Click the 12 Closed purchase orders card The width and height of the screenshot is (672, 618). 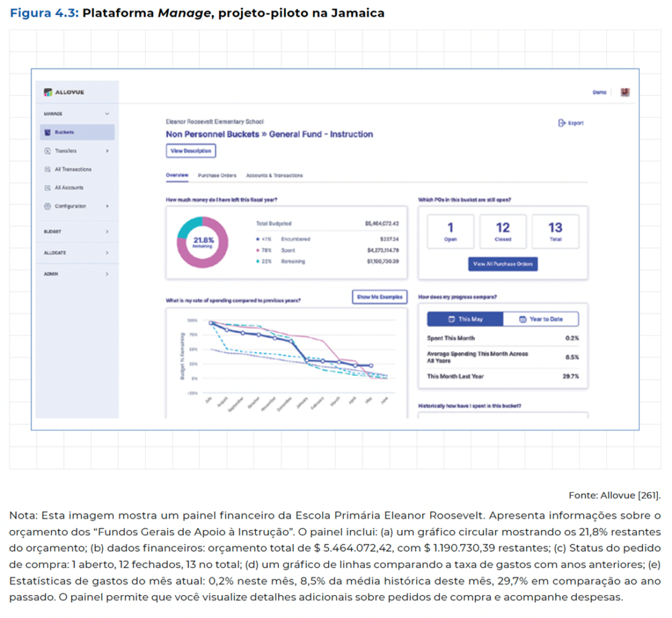pos(503,231)
